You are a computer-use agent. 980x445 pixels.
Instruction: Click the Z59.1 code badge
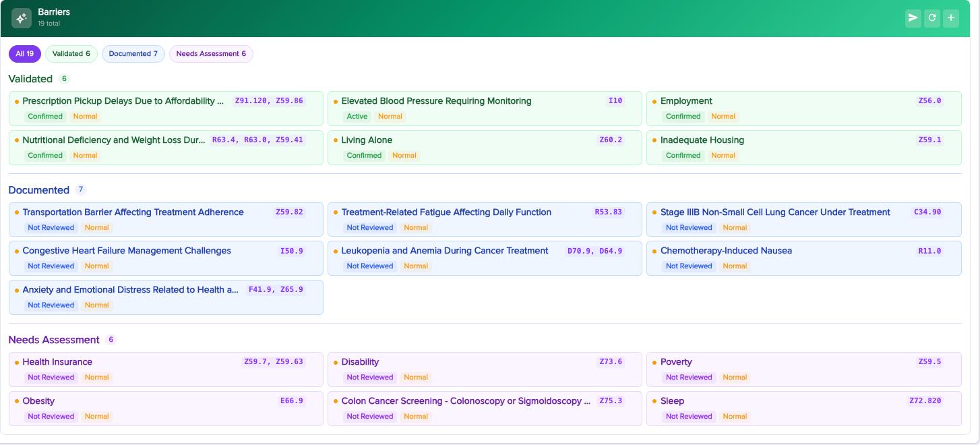(929, 140)
